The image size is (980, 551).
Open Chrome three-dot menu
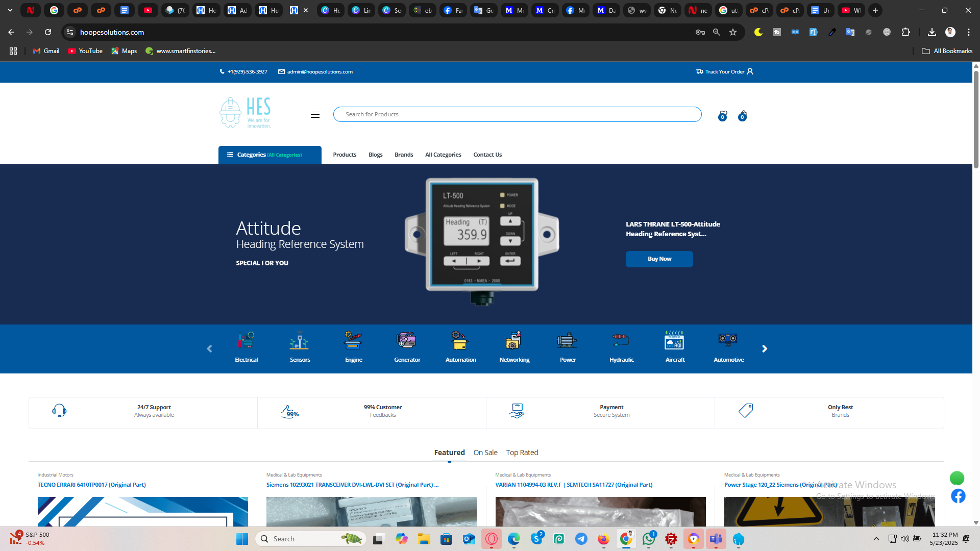(x=969, y=32)
